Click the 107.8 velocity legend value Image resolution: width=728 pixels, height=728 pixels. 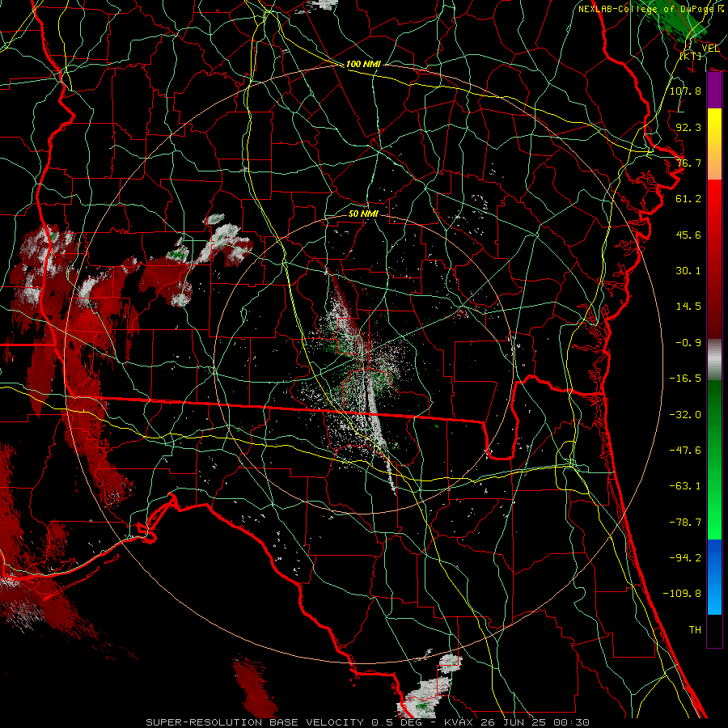685,91
